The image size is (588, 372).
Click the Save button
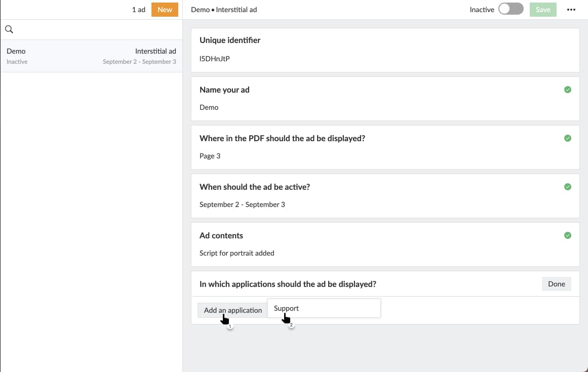tap(542, 9)
